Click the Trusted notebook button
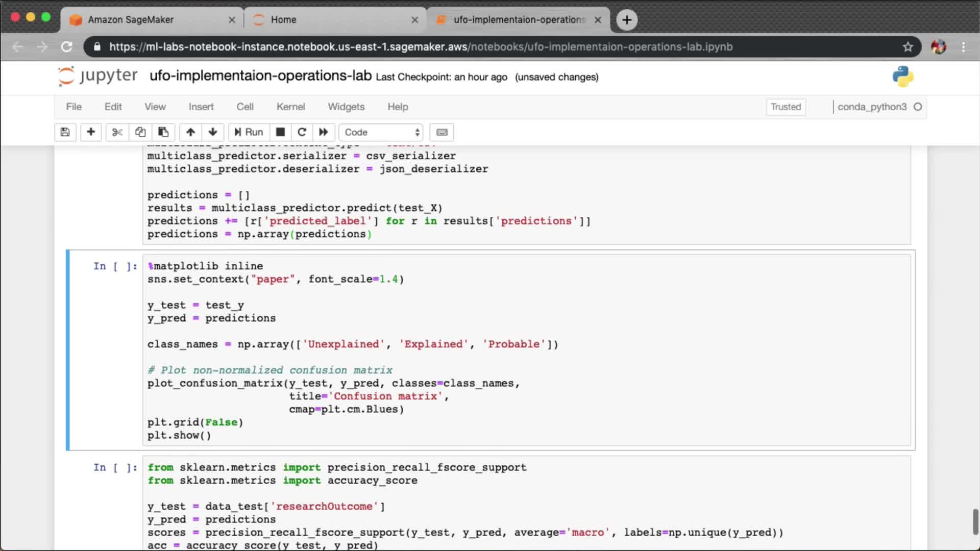This screenshot has width=980, height=551. click(786, 107)
